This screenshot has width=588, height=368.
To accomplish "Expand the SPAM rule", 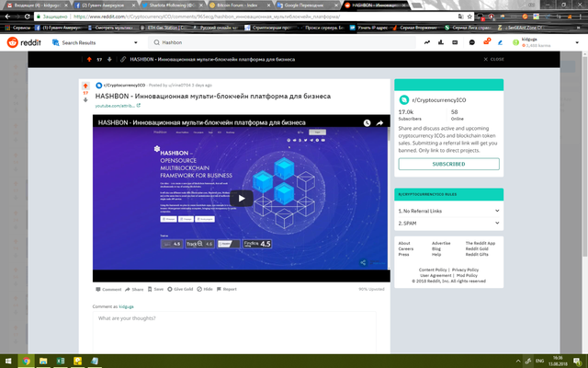I will [449, 223].
